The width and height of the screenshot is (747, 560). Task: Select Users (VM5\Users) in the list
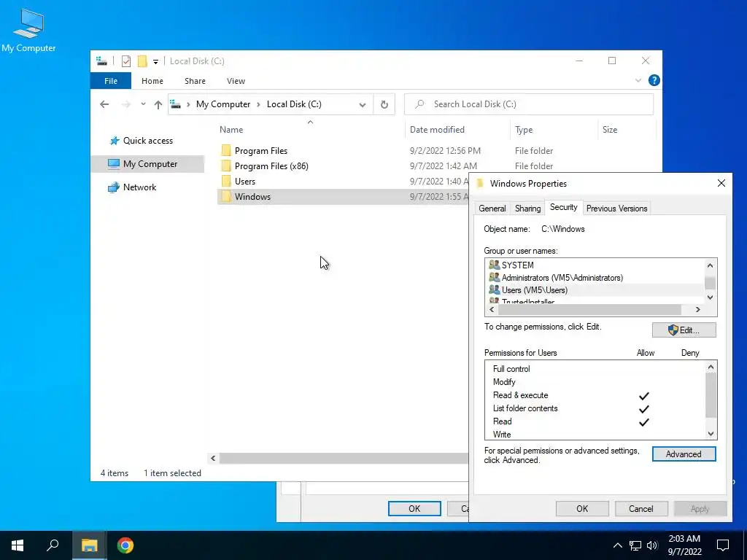coord(535,290)
